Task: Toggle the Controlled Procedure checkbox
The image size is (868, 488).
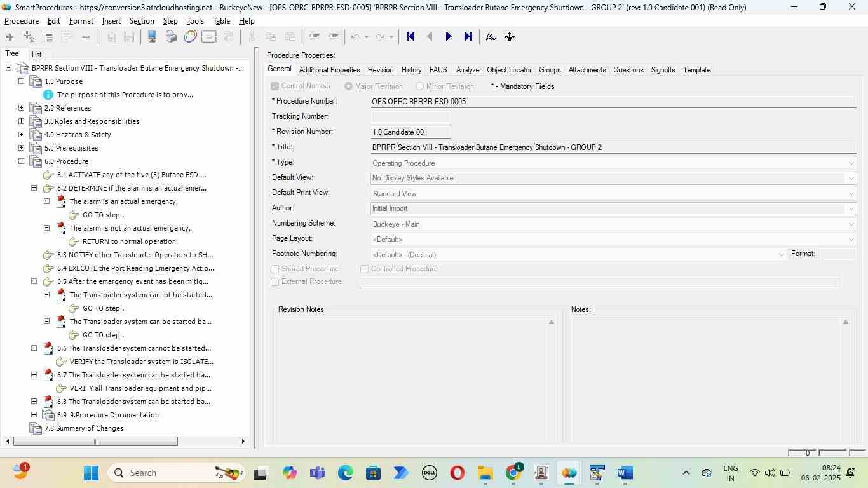Action: tap(364, 269)
